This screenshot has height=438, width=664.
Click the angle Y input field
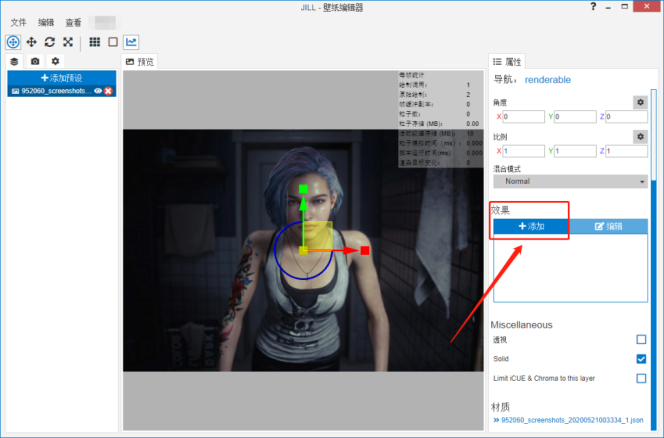(575, 116)
